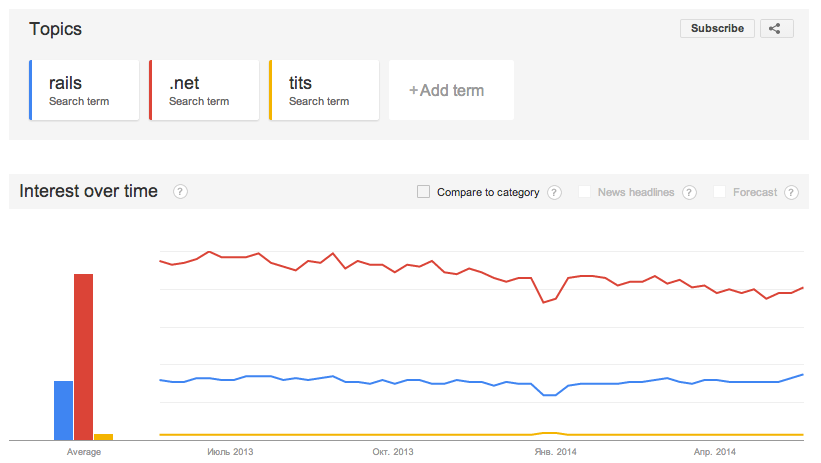The width and height of the screenshot is (821, 463).
Task: Select the rails search term card
Action: point(84,90)
